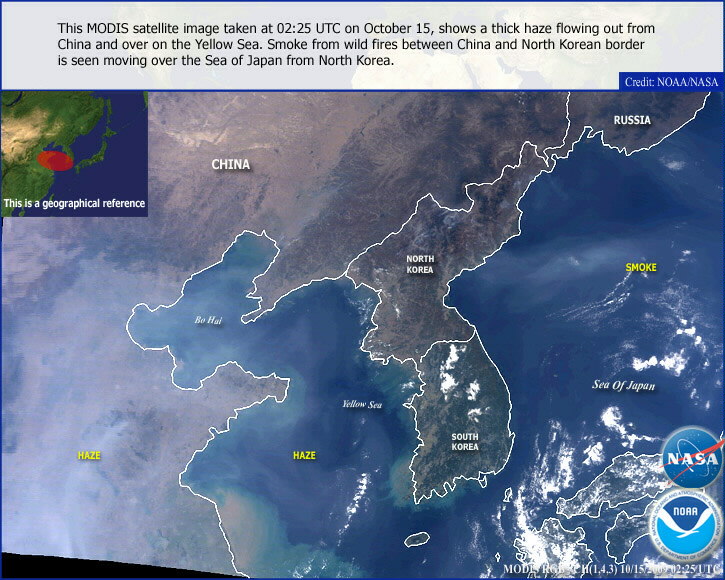Screen dimensions: 725x580
Task: Click the 'This is a geographical reference' caption
Action: pos(74,203)
